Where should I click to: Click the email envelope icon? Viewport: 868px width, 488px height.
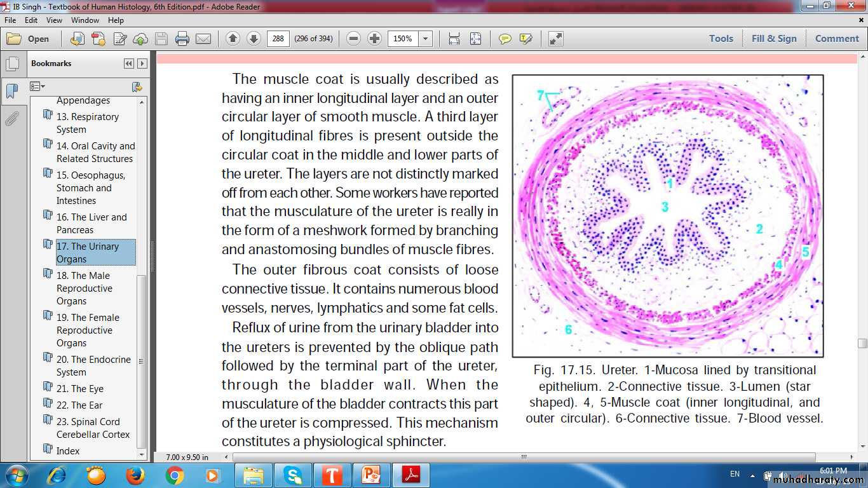coord(203,39)
